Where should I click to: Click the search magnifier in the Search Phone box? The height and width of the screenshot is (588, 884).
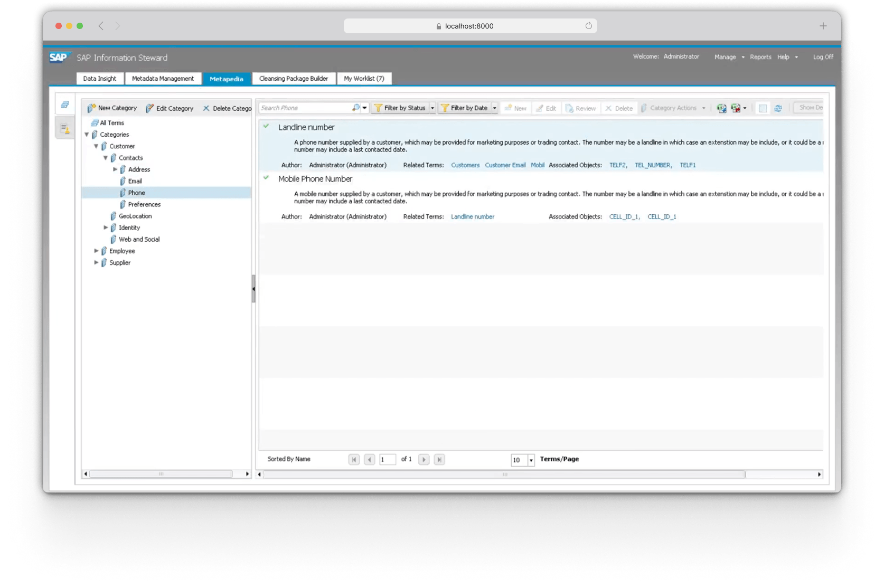coord(355,108)
